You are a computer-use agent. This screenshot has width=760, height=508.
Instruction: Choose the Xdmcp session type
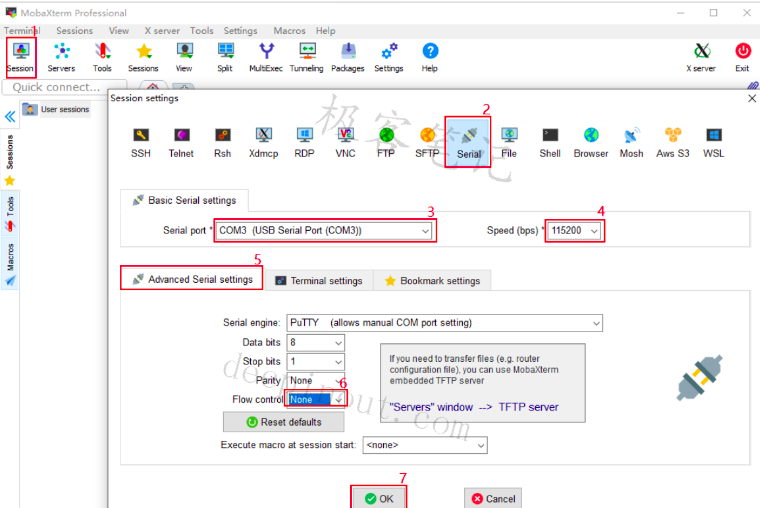click(x=264, y=143)
